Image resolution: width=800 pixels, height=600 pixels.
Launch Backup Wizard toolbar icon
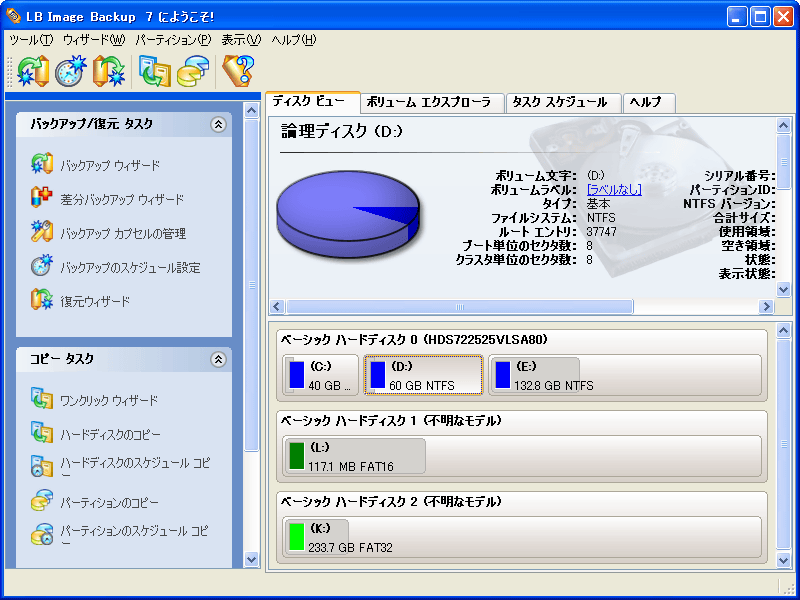click(33, 71)
